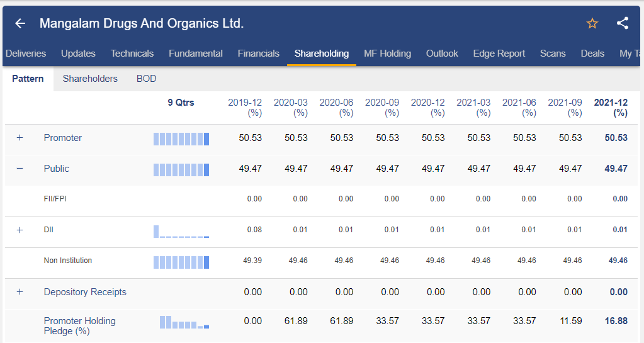Click pledge value 33.57 for 2020-09

click(387, 321)
